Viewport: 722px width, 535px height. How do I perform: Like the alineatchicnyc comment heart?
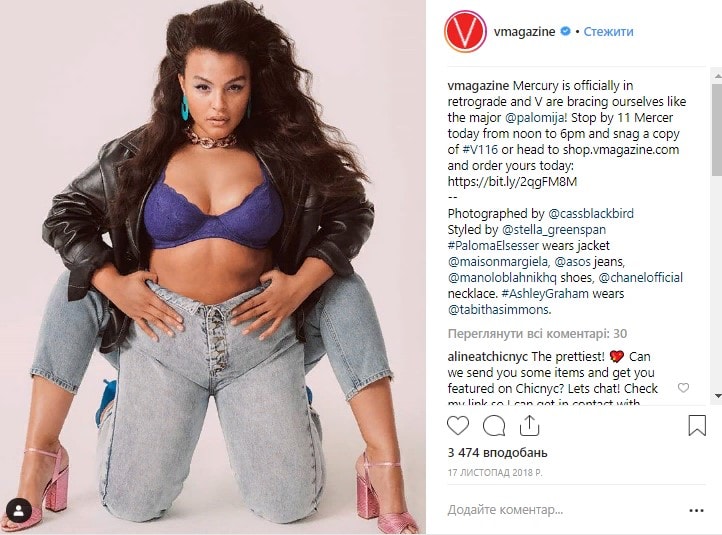(x=683, y=388)
